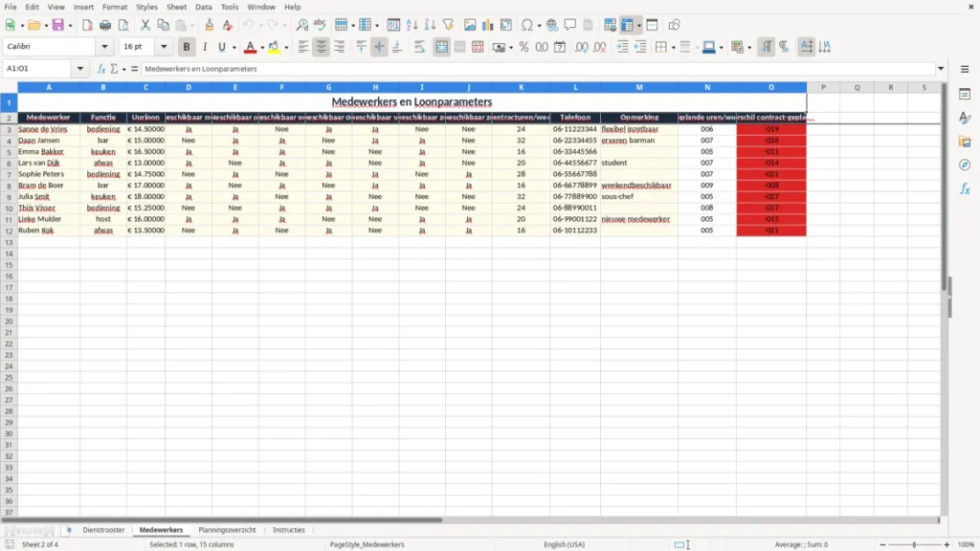This screenshot has width=980, height=551.
Task: Open Save button dropdown arrow
Action: click(70, 25)
